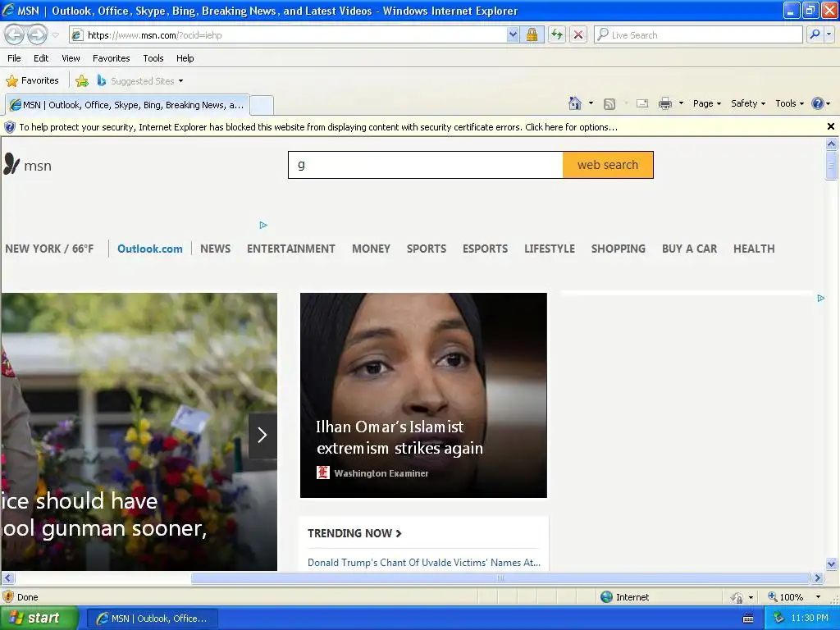This screenshot has height=630, width=840.
Task: Click the Home icon in command bar
Action: (x=575, y=103)
